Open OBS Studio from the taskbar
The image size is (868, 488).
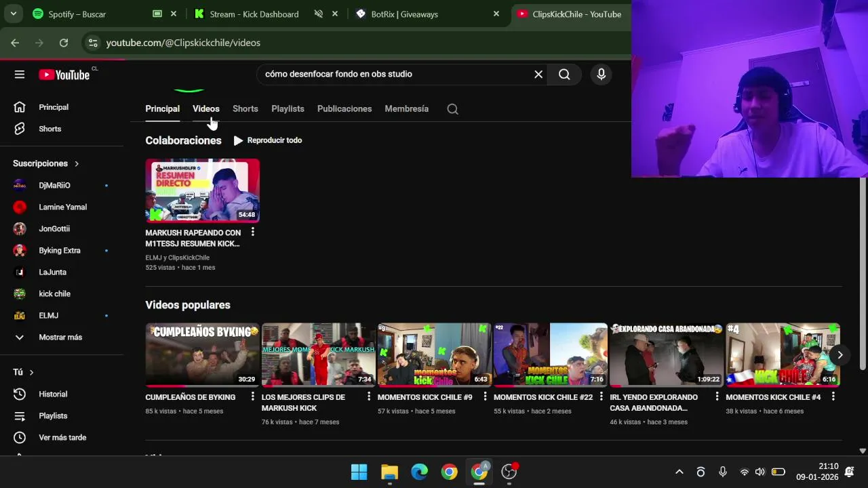click(509, 472)
